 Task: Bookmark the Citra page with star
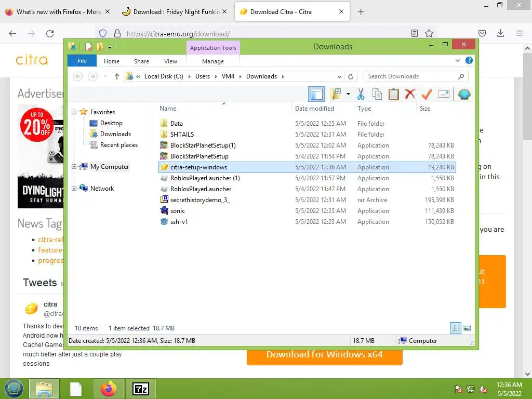[x=429, y=33]
